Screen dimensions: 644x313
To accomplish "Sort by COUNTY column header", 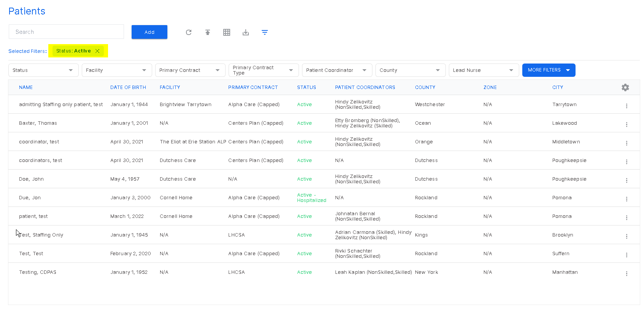I will point(425,87).
